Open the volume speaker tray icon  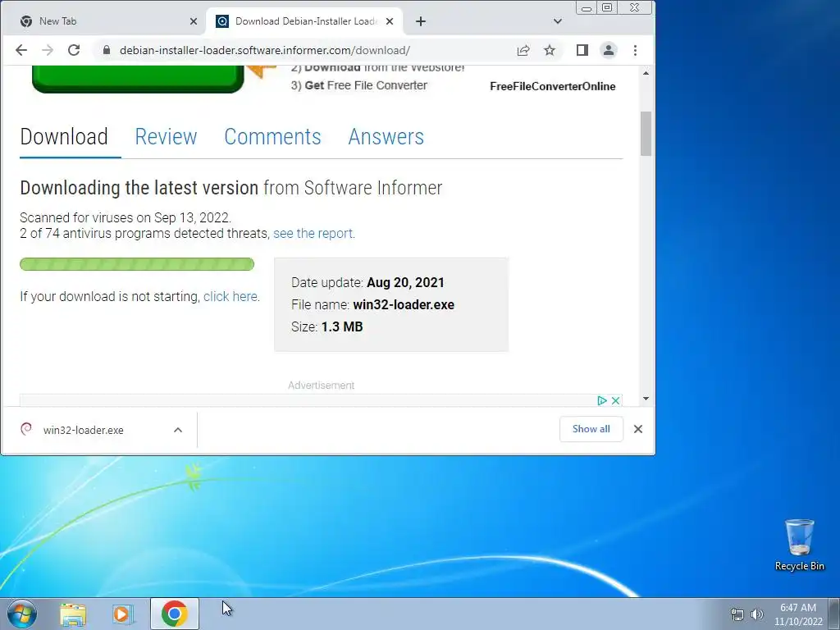pyautogui.click(x=756, y=614)
